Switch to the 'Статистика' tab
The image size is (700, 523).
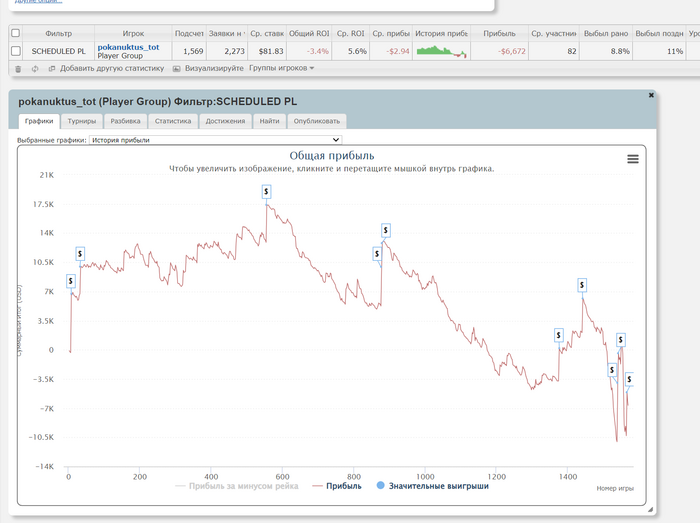coord(173,121)
